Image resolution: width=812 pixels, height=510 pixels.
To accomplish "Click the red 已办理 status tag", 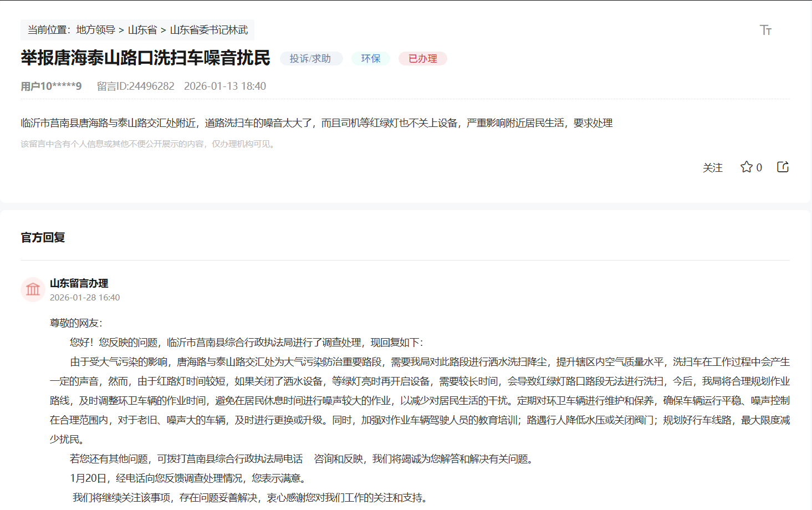I will (422, 58).
